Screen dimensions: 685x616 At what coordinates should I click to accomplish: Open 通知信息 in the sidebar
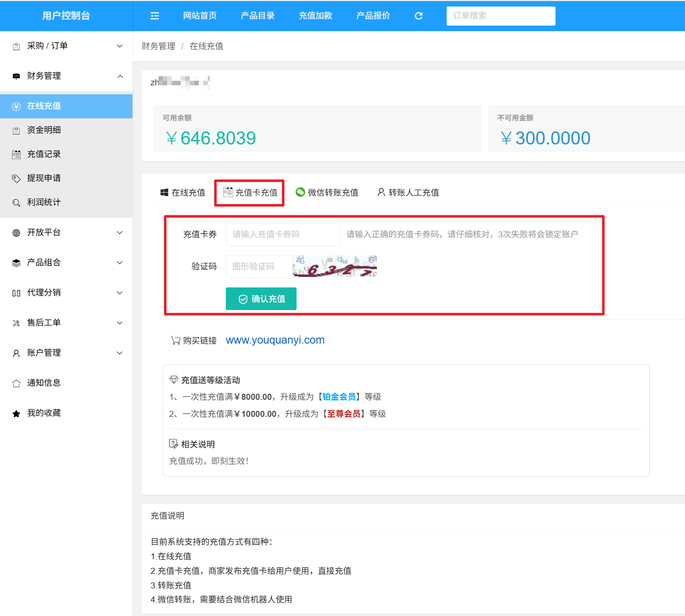pos(44,383)
